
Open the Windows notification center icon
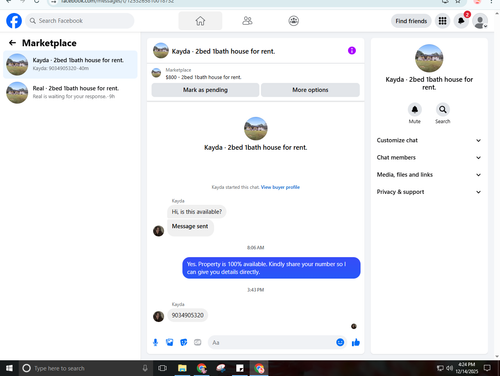[x=487, y=368]
